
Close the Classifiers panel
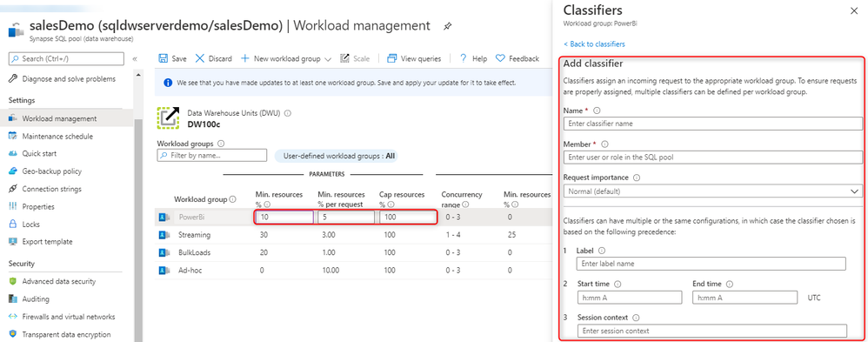[853, 10]
